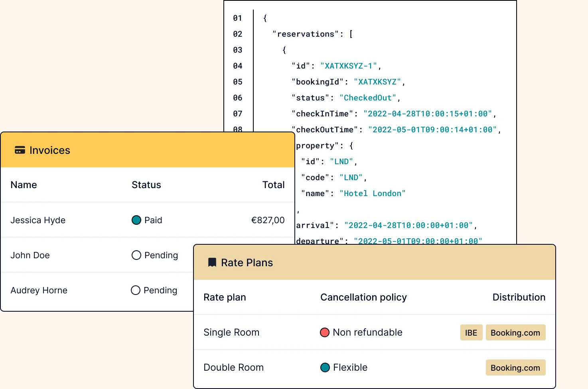Click the Pending label in John Doe's row
This screenshot has width=588, height=389.
161,255
